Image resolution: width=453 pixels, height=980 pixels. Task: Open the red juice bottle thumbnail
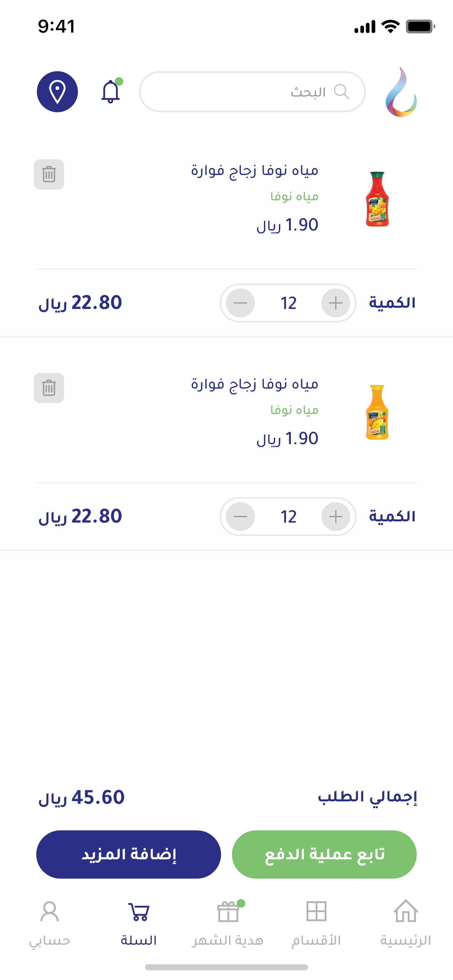click(377, 199)
